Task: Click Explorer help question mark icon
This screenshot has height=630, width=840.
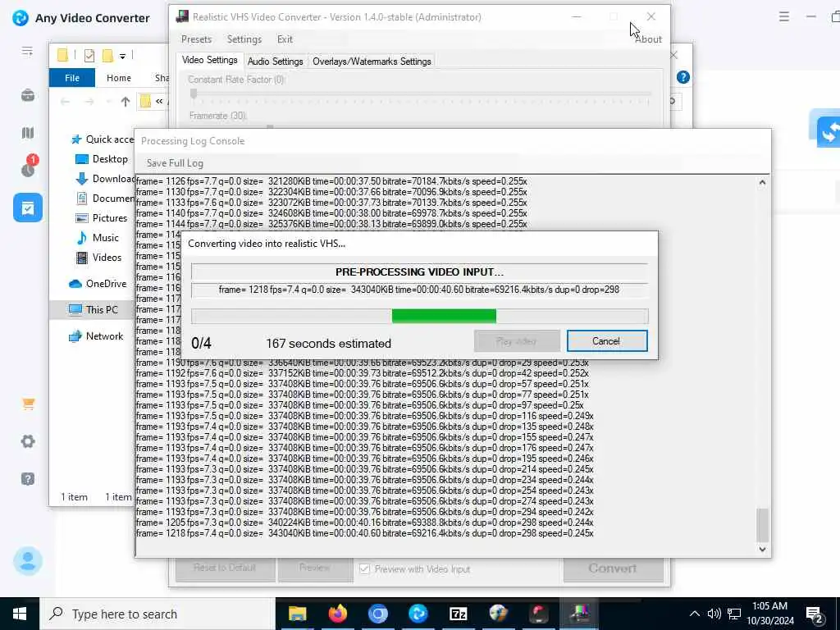Action: point(683,77)
